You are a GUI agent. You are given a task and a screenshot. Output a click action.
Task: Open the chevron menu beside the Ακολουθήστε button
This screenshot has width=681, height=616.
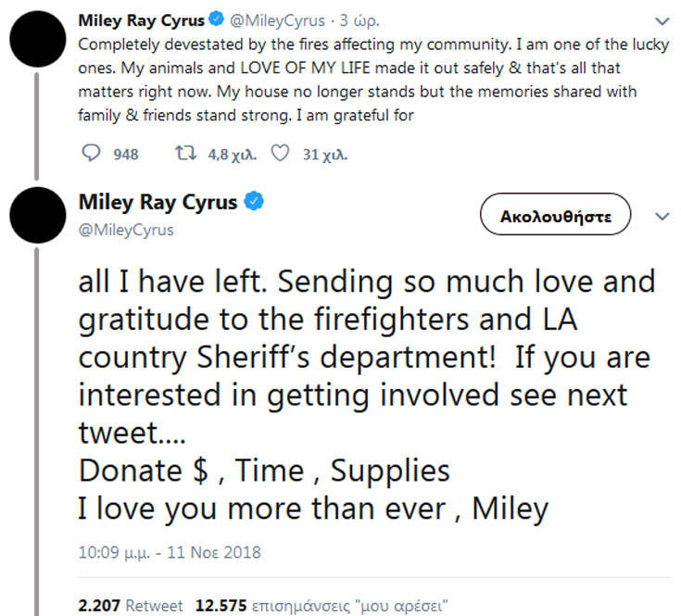tap(662, 217)
